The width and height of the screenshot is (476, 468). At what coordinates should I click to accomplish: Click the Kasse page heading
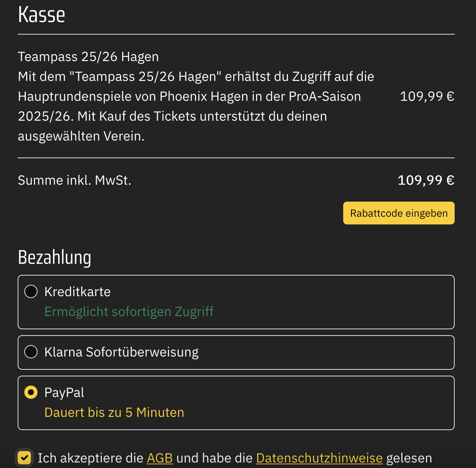coord(42,15)
